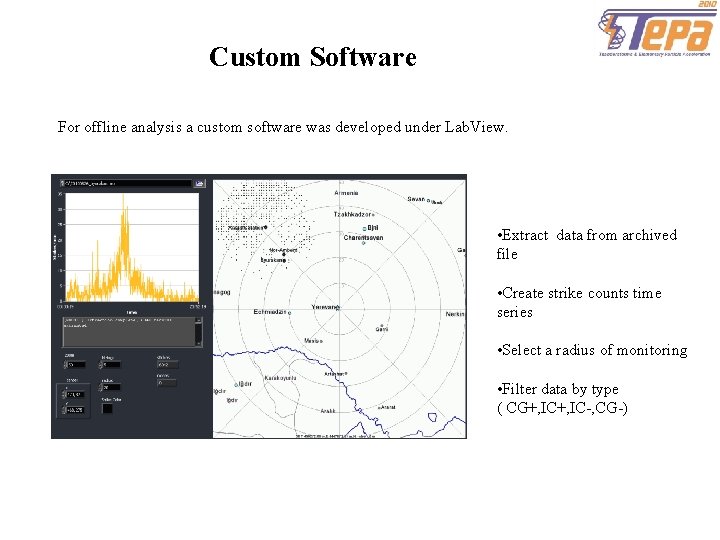Click the archived file path field
The height and width of the screenshot is (540, 720).
point(126,184)
